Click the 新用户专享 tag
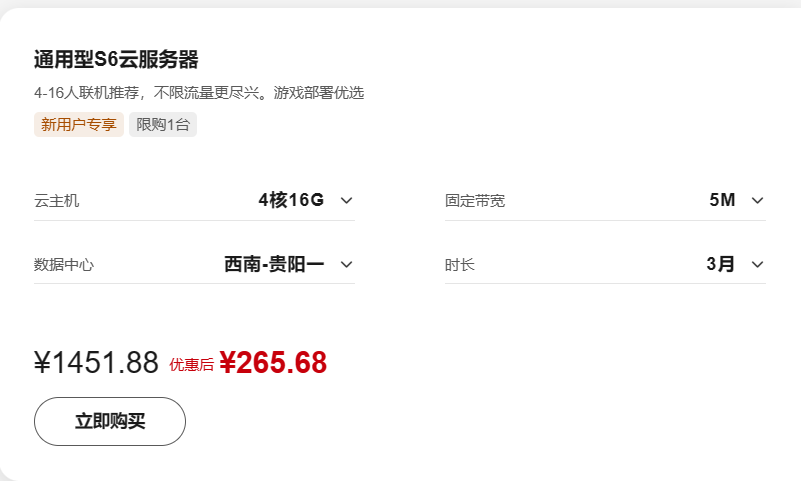Screen dimensions: 801x481 [x=79, y=125]
